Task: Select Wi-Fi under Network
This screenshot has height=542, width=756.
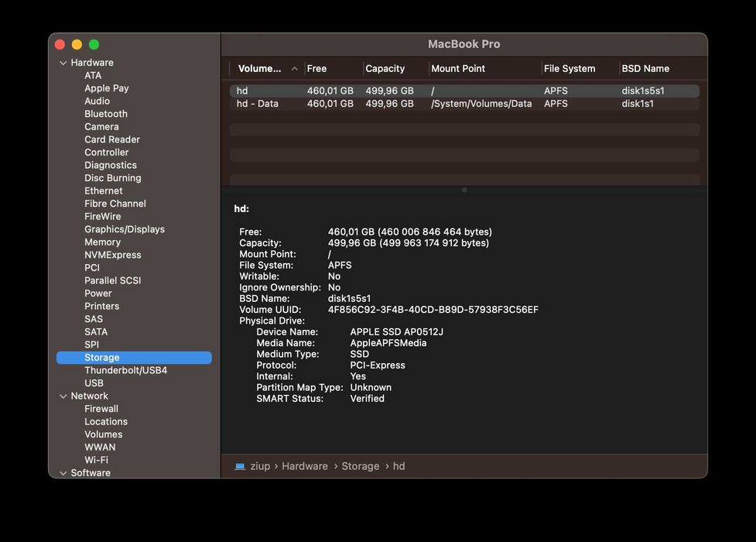Action: coord(97,460)
